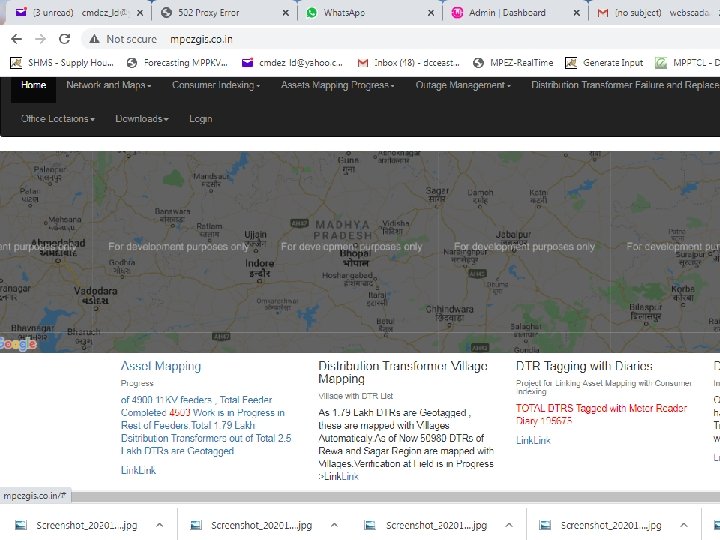Expand options chevron for second download

(x=334, y=525)
